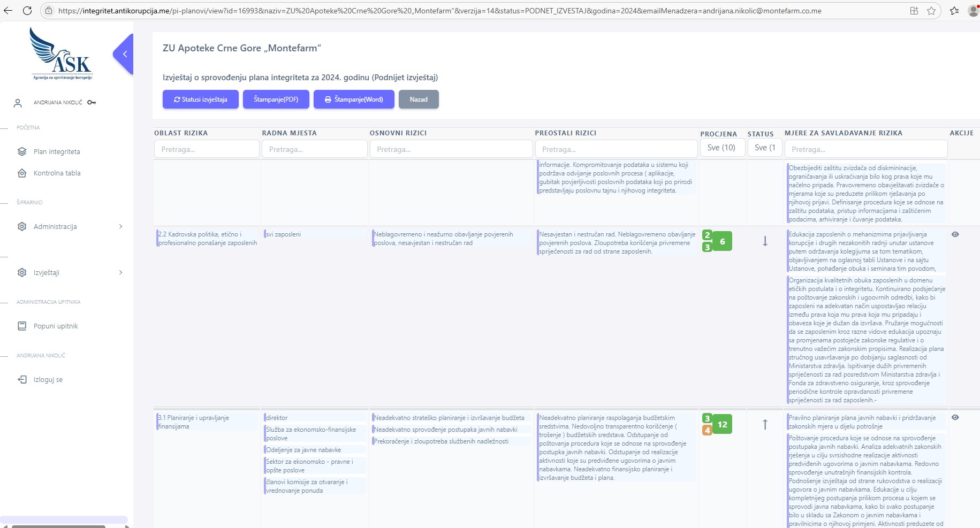Click the browser address bar URL
This screenshot has width=980, height=528.
tap(439, 11)
